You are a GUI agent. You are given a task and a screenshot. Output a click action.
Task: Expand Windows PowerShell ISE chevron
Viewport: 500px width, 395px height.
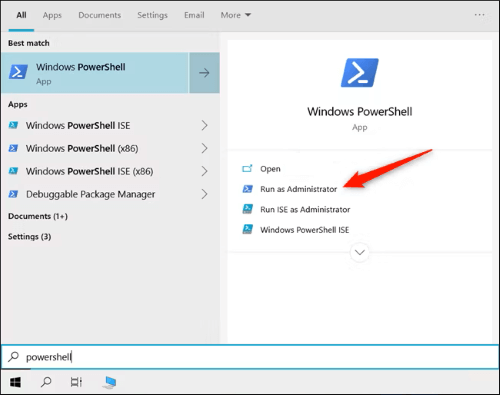(204, 125)
